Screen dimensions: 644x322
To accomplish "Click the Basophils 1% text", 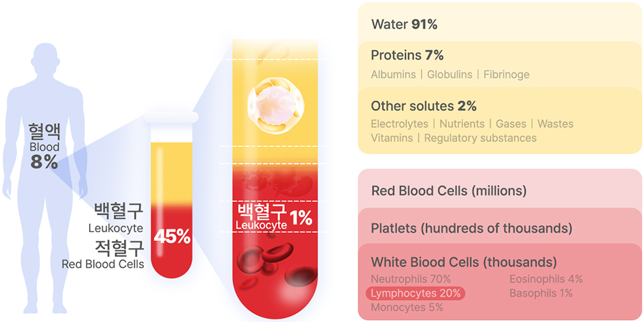I will tap(541, 293).
